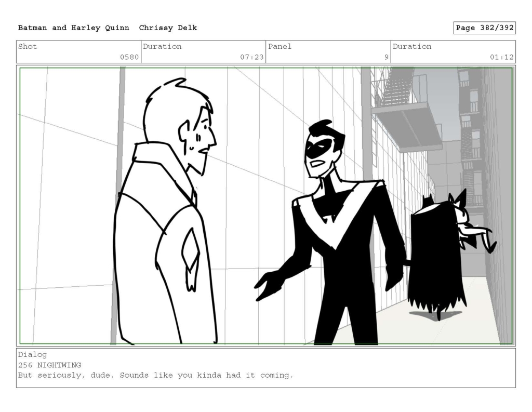Click the Duration label above "01:12"
Image resolution: width=532 pixels, height=412 pixels.
tap(412, 46)
